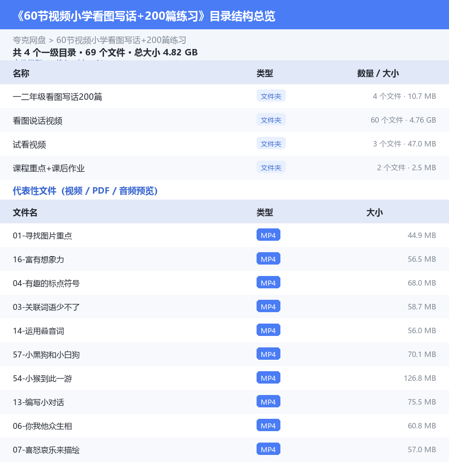Click the 数量 / 大小 column header
Image resolution: width=449 pixels, height=476 pixels.
coord(378,73)
